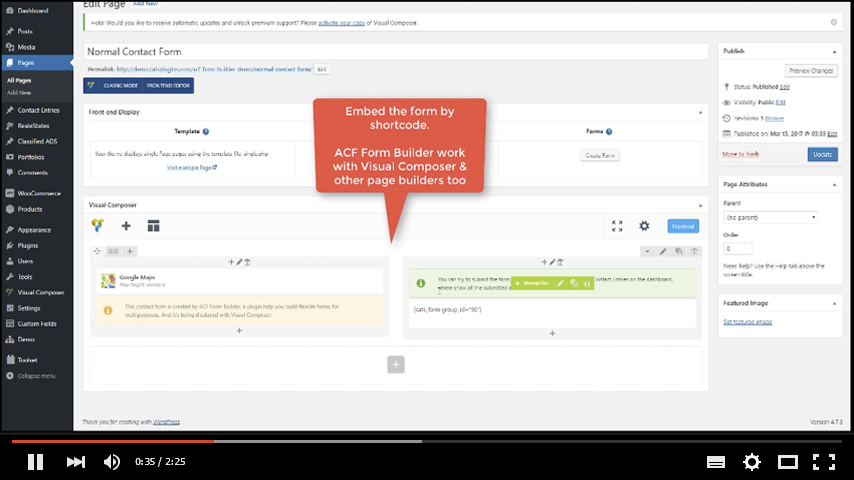Browse the page revisions
The width and height of the screenshot is (854, 480).
(x=774, y=118)
